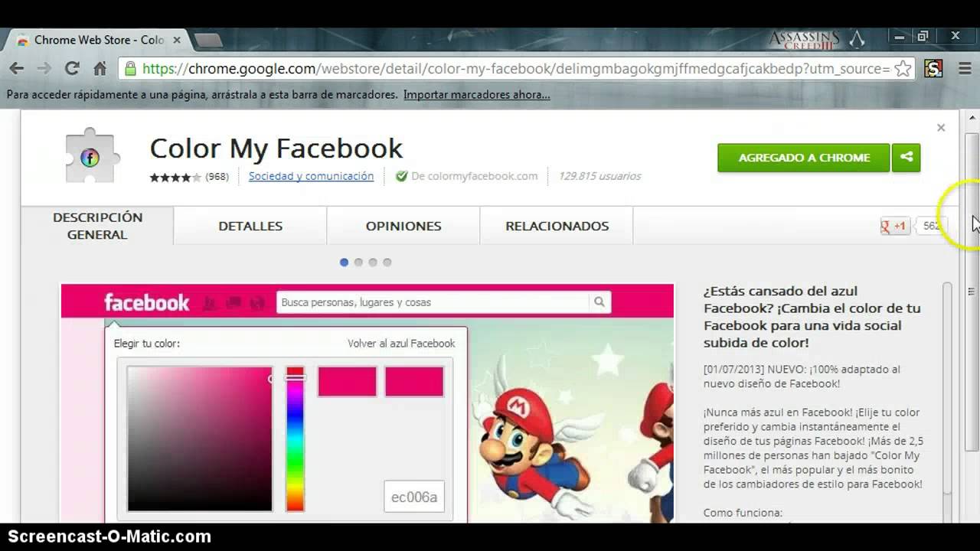Click the search magnifier in the Facebook preview

[x=599, y=302]
